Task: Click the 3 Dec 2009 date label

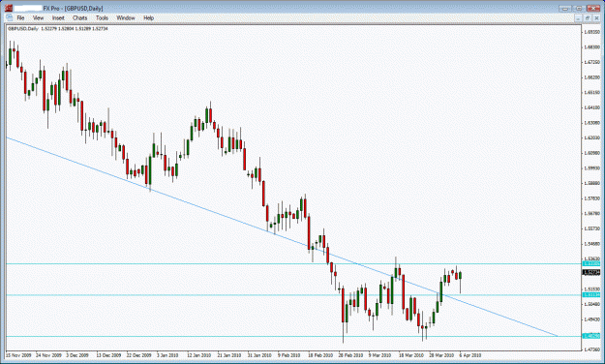Action: click(77, 355)
